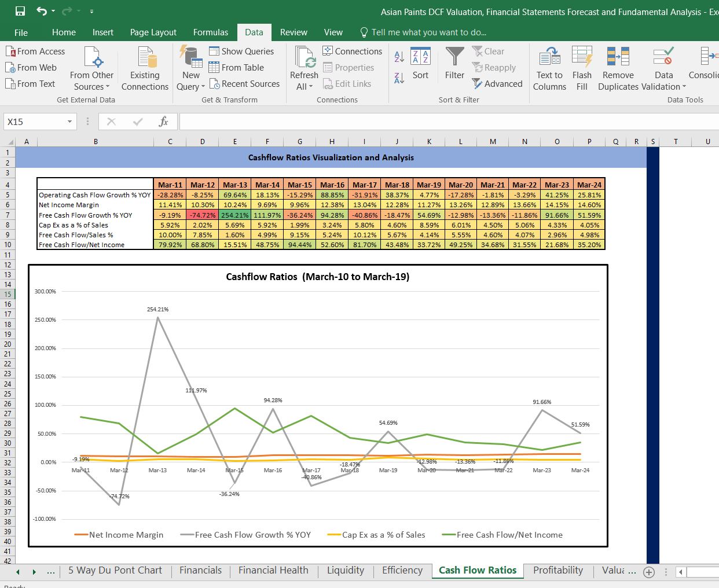Select the 254.21% Free Cash Flow Growth cell
719x588 pixels.
(x=234, y=215)
